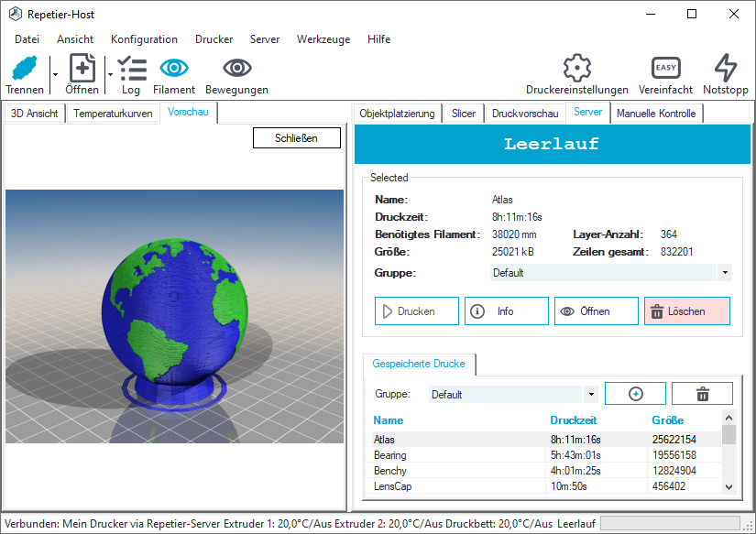The width and height of the screenshot is (756, 534).
Task: Click the Benchy size value 12824904
Action: coord(674,471)
